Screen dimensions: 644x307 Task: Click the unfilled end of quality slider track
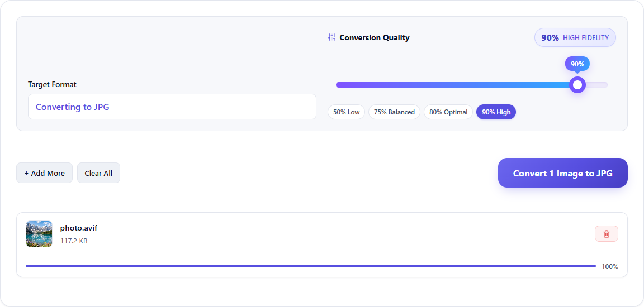tap(597, 85)
